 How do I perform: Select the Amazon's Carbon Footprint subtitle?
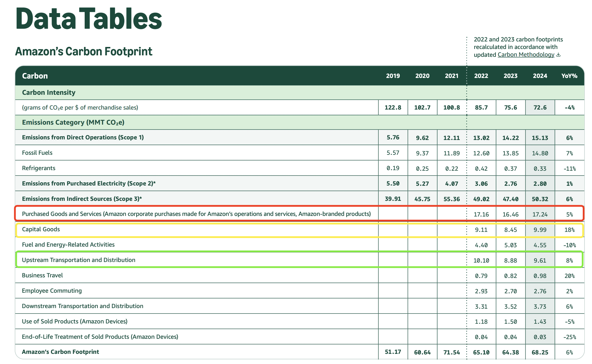point(84,51)
